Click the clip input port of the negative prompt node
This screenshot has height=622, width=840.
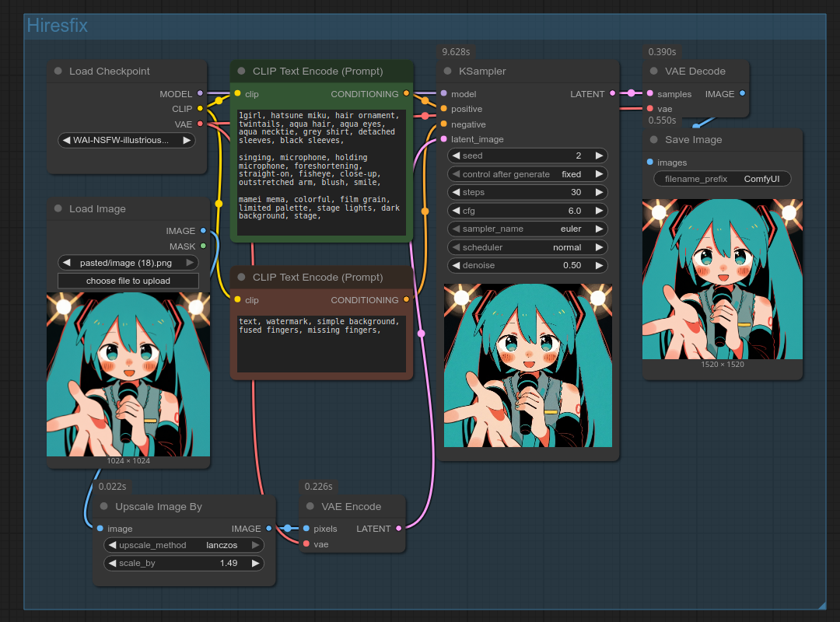pyautogui.click(x=237, y=299)
